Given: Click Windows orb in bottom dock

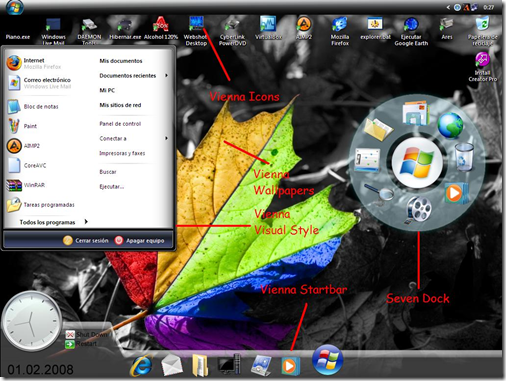Looking at the screenshot, I should 327,360.
